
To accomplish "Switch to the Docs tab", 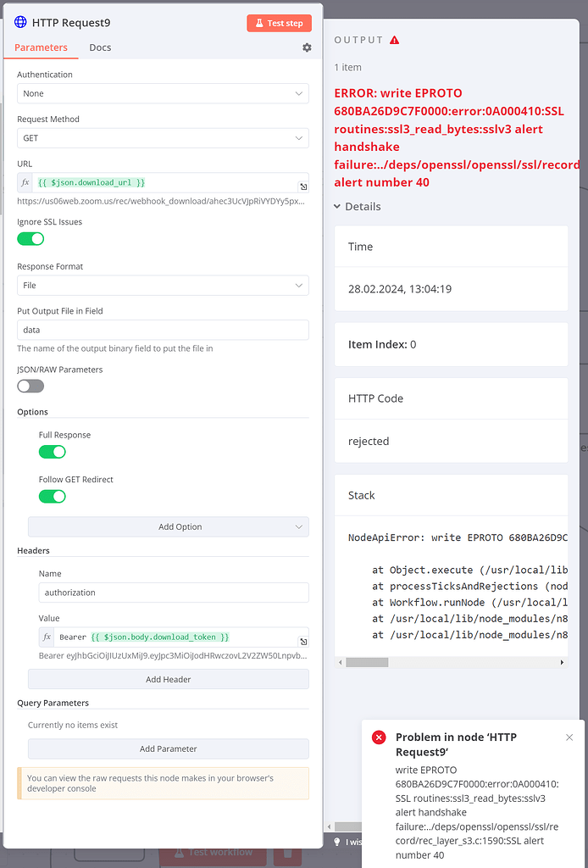I will (99, 47).
